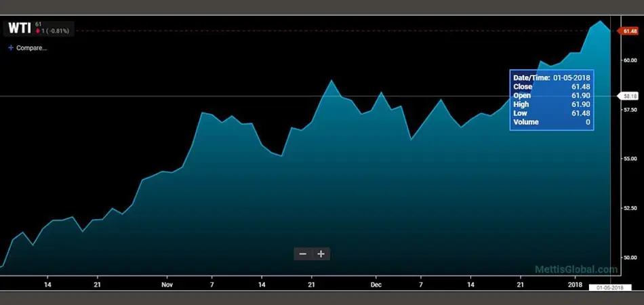The image size is (644, 305).
Task: Click the red down arrow price change indicator
Action: click(x=39, y=32)
